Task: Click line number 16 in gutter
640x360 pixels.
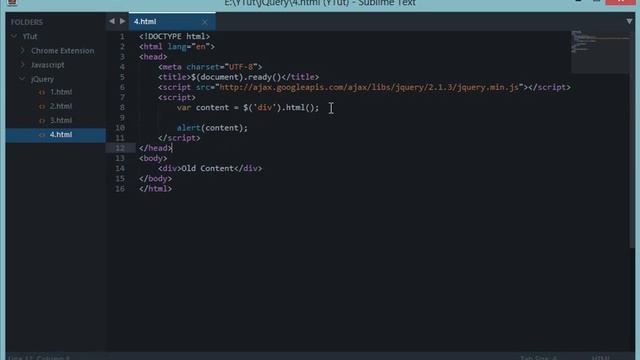Action: [x=120, y=189]
